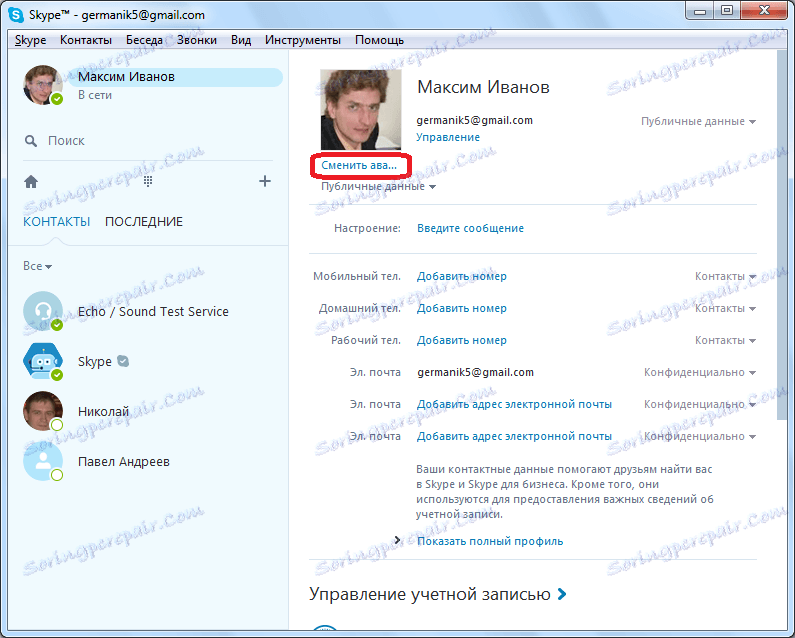Click the plus icon to add contact
Screen dimensions: 795x638
pyautogui.click(x=265, y=181)
